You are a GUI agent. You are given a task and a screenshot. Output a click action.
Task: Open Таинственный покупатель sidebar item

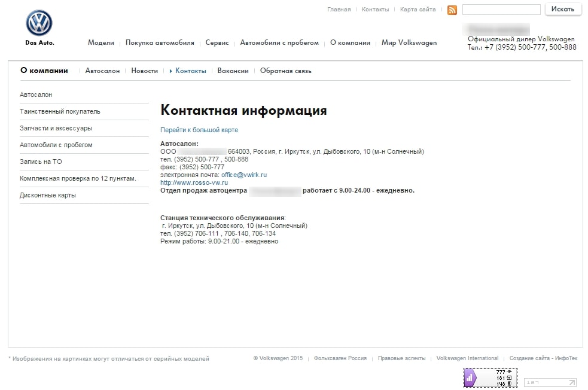[60, 111]
